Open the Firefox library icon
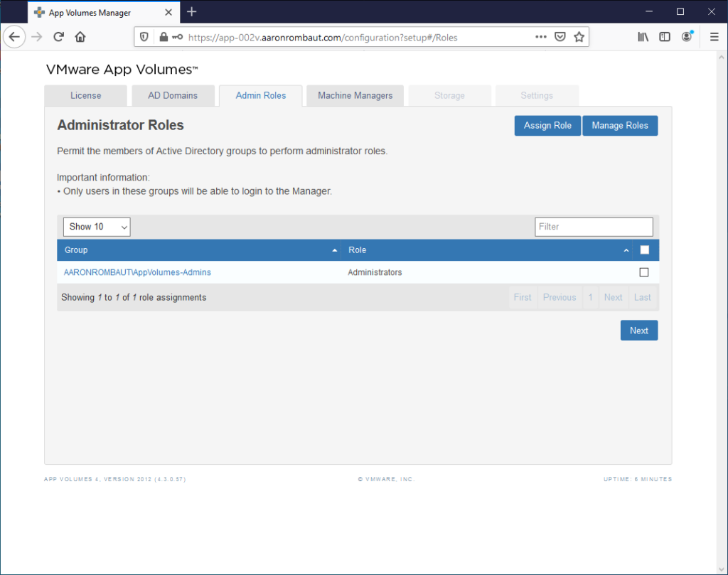This screenshot has width=728, height=575. tap(643, 37)
